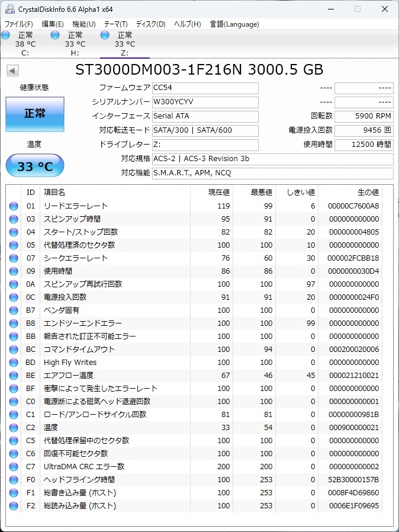Click status orb for ID 09 使用時間 row
This screenshot has height=532, width=399.
[x=14, y=271]
